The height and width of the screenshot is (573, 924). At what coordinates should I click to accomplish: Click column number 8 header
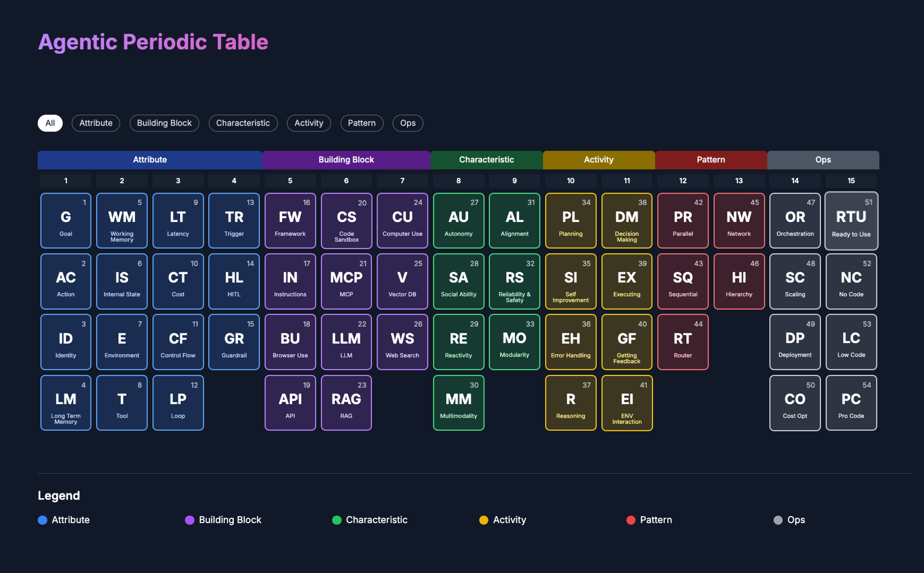(458, 181)
